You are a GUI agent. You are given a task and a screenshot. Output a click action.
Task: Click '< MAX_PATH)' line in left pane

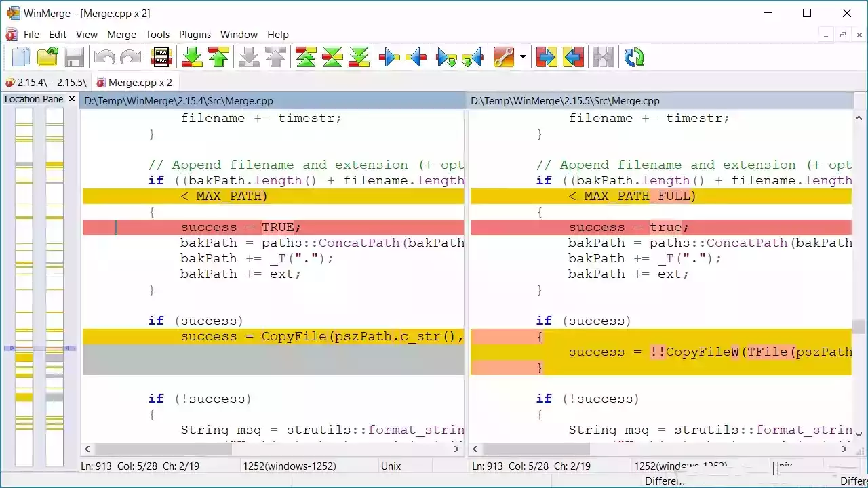point(273,196)
